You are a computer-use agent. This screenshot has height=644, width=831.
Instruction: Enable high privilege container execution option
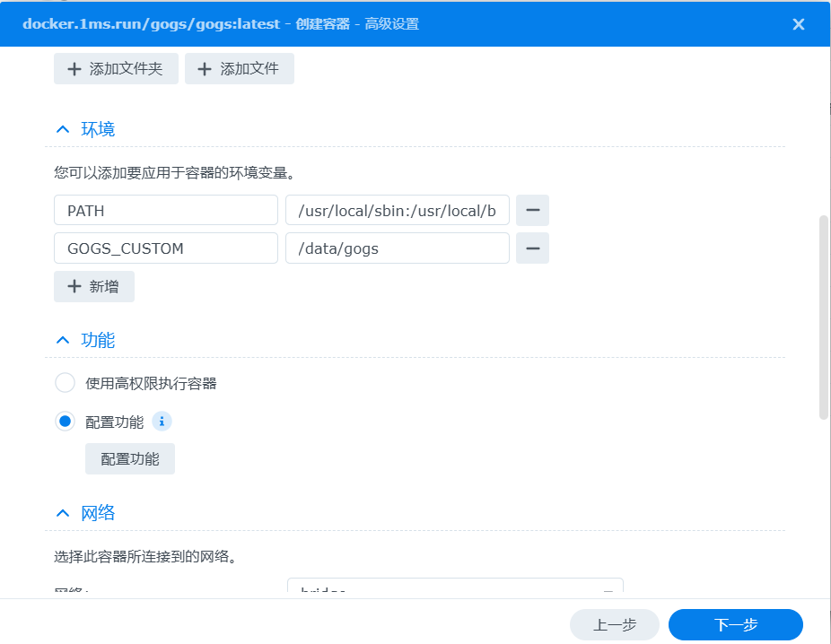coord(65,382)
